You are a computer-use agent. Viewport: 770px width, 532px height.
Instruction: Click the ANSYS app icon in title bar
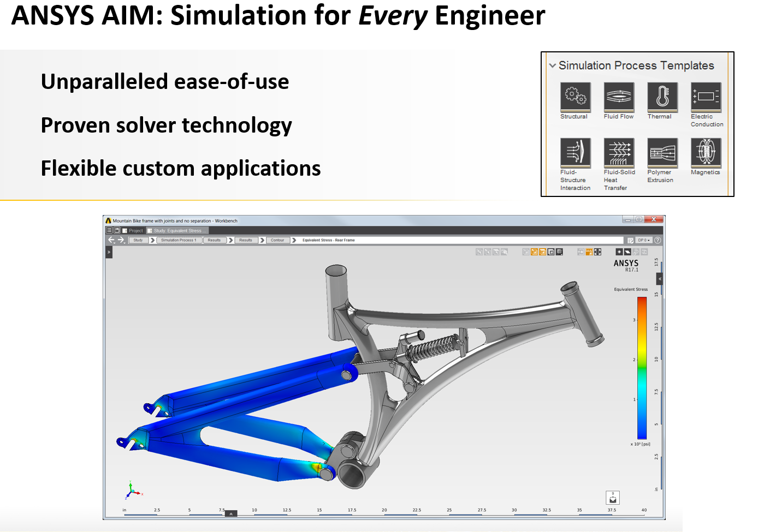(108, 220)
